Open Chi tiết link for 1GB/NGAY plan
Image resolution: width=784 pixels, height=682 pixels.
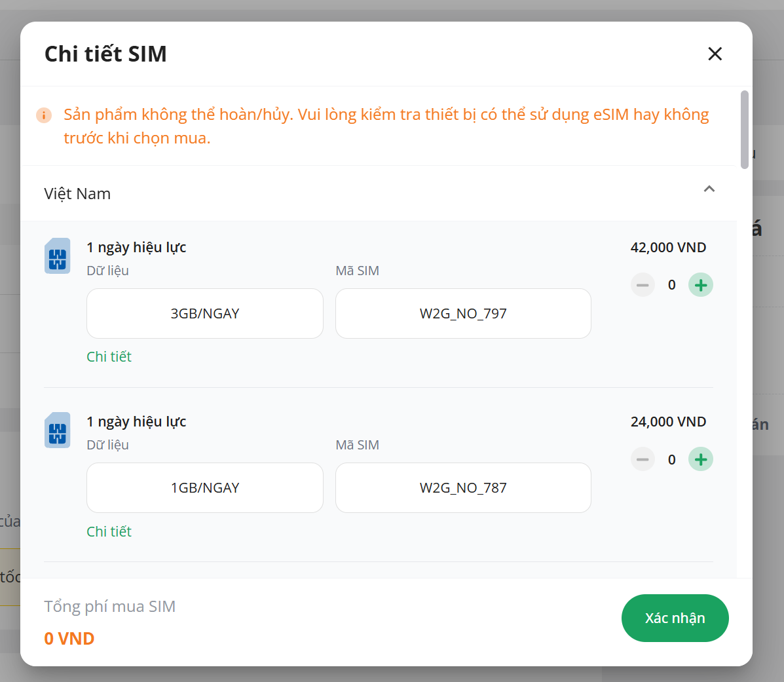(109, 531)
